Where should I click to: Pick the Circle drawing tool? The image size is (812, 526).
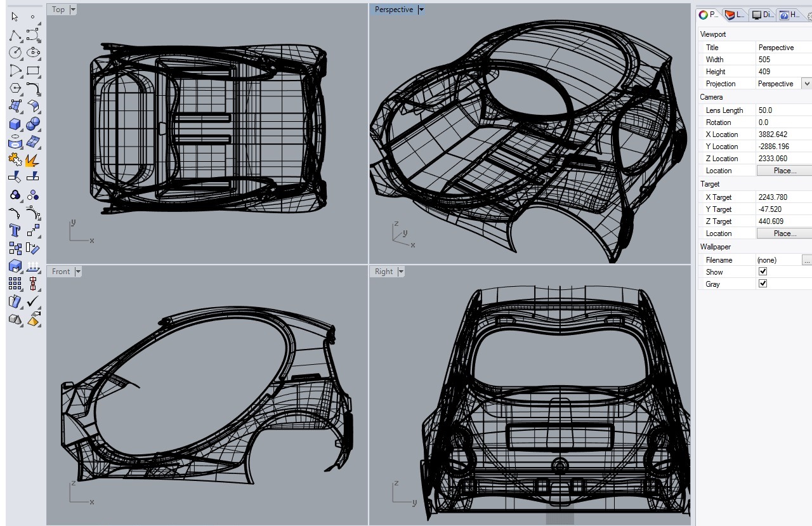coord(15,52)
